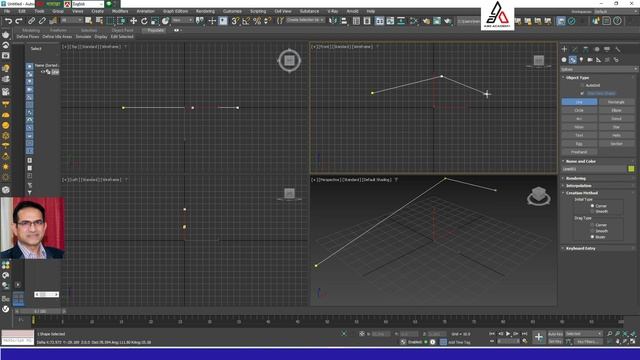Open the Scripting menu
This screenshot has height=360, width=640.
click(x=258, y=11)
